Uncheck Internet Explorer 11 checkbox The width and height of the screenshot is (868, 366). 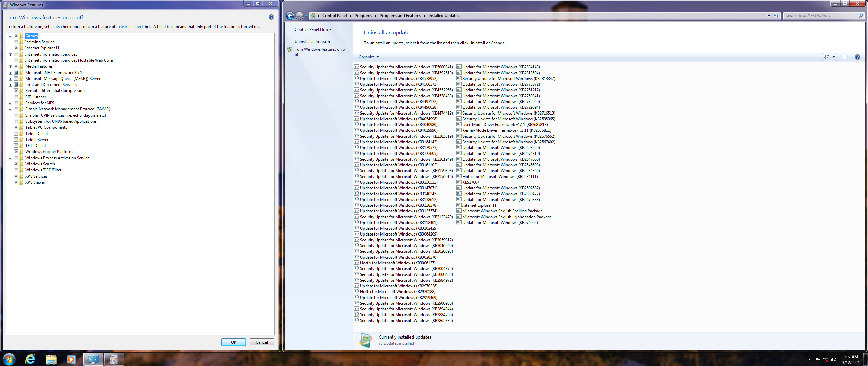coord(16,48)
